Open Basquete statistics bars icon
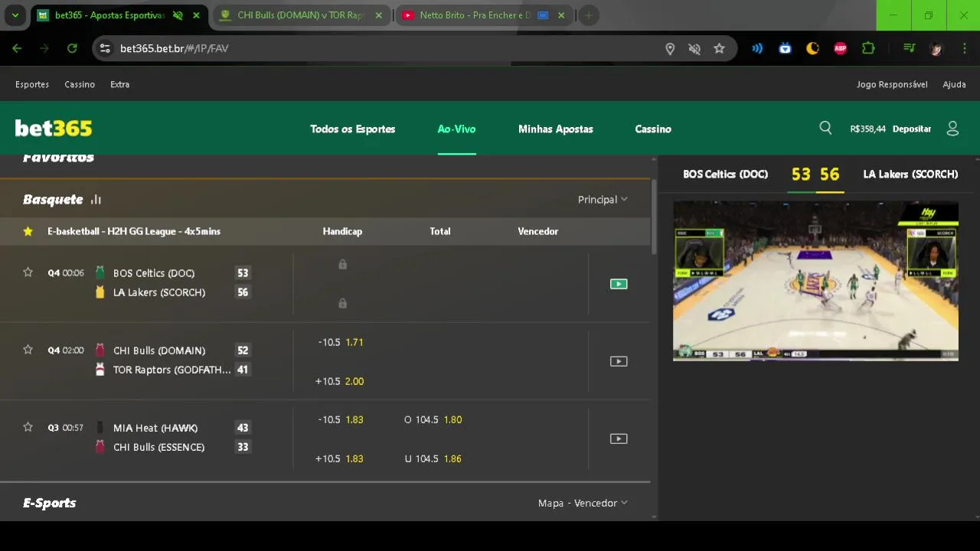The image size is (980, 551). 96,200
